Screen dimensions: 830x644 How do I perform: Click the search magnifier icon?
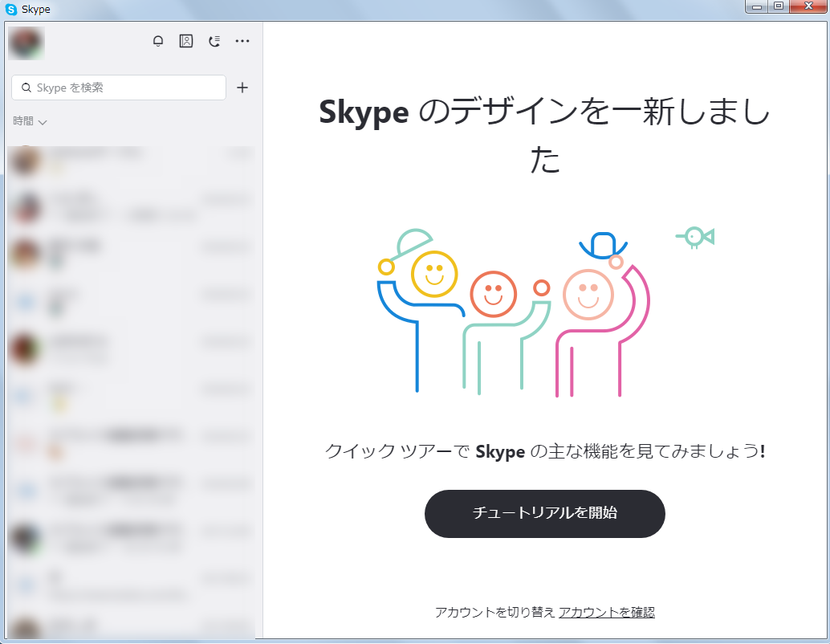point(26,88)
